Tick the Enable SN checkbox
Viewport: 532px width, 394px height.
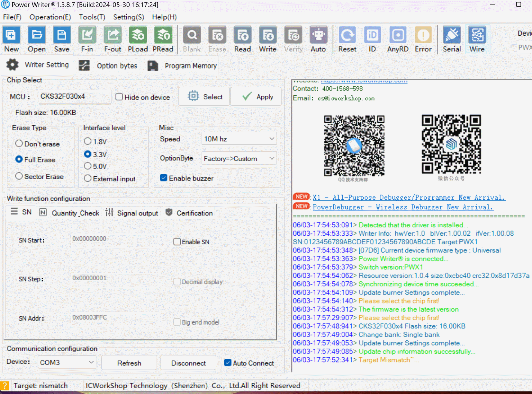tap(177, 242)
